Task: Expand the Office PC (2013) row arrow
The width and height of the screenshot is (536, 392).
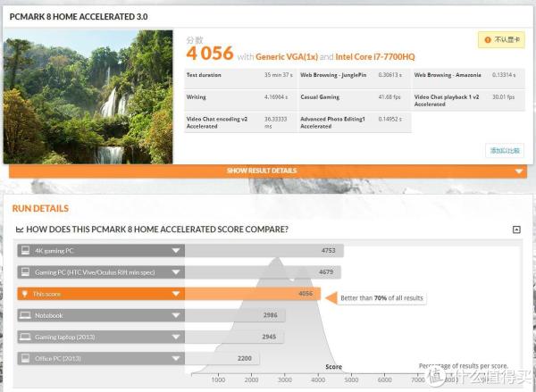Action: pyautogui.click(x=176, y=358)
